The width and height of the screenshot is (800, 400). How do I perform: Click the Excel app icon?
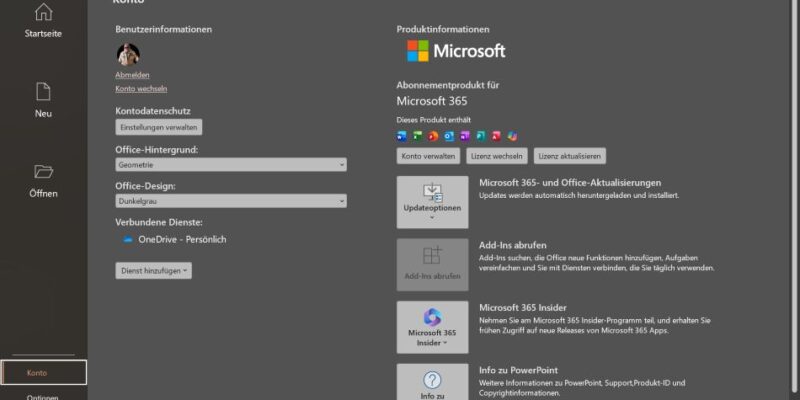417,136
